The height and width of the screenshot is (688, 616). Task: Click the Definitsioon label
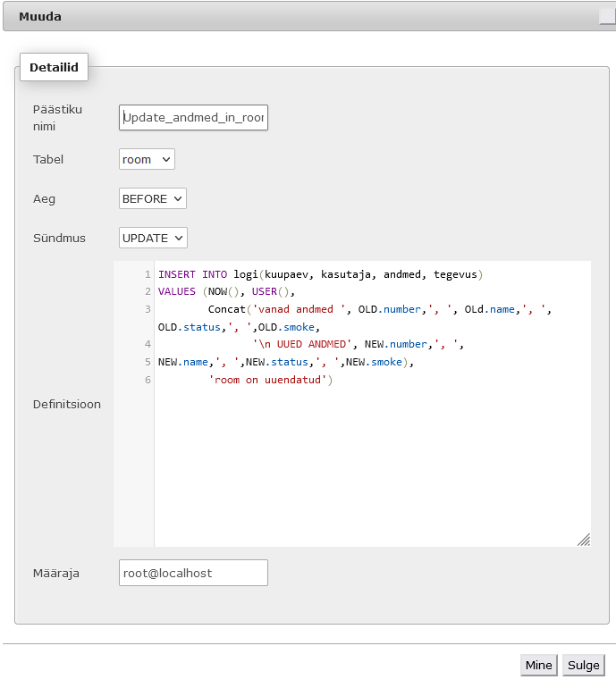pos(67,404)
